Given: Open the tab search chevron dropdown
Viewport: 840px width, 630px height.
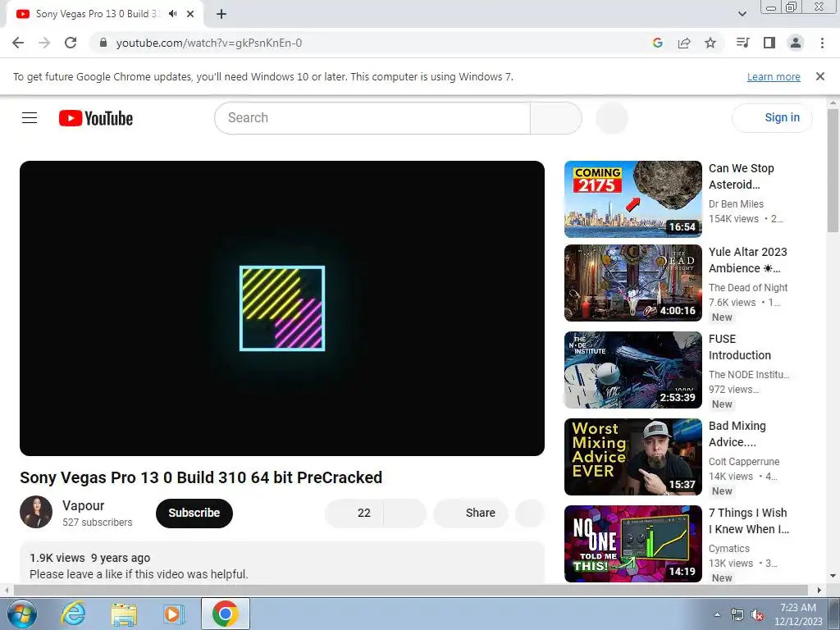Looking at the screenshot, I should coord(742,14).
